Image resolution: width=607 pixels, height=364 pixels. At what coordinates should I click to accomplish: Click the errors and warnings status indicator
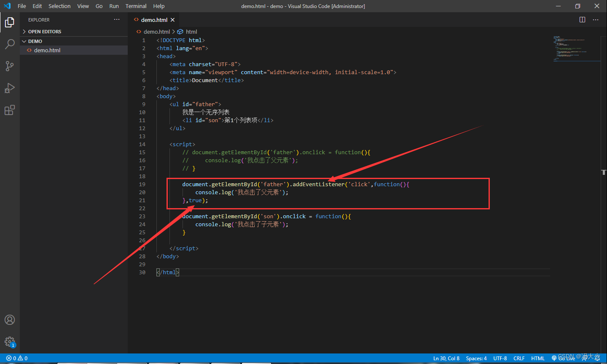[17, 359]
